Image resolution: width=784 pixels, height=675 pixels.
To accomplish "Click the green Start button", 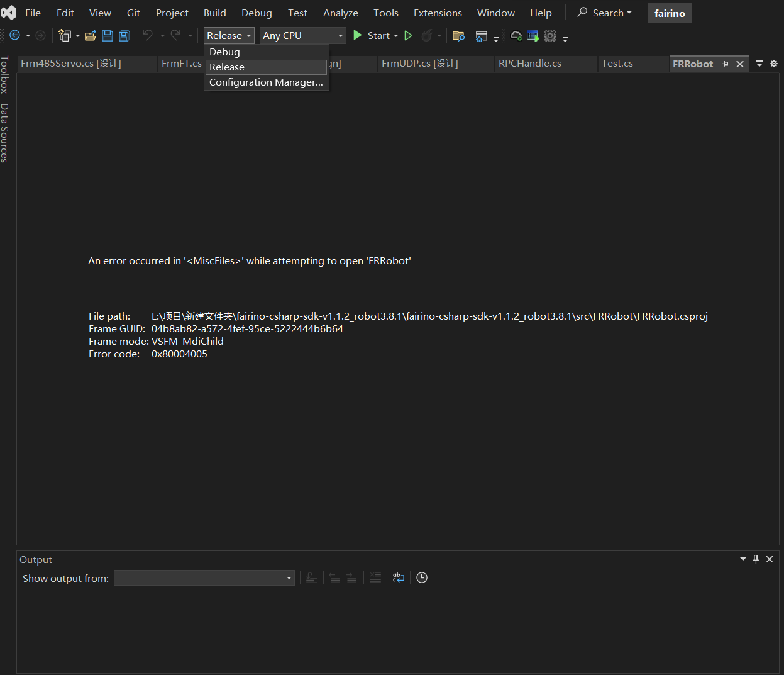I will tap(372, 36).
